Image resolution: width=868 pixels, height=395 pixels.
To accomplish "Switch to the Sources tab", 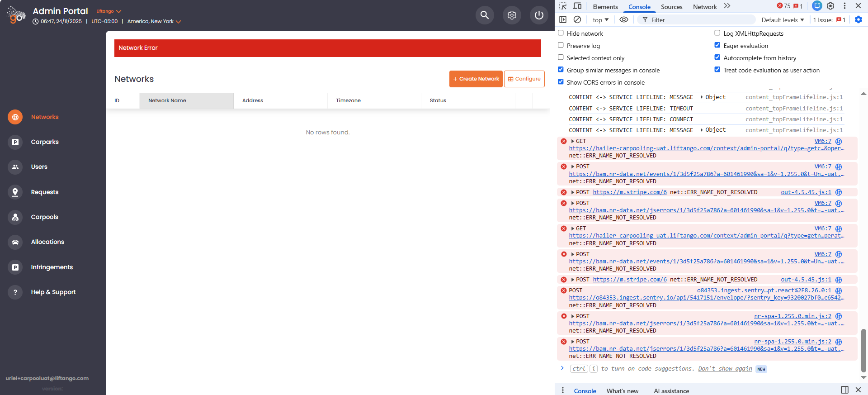I will tap(672, 7).
